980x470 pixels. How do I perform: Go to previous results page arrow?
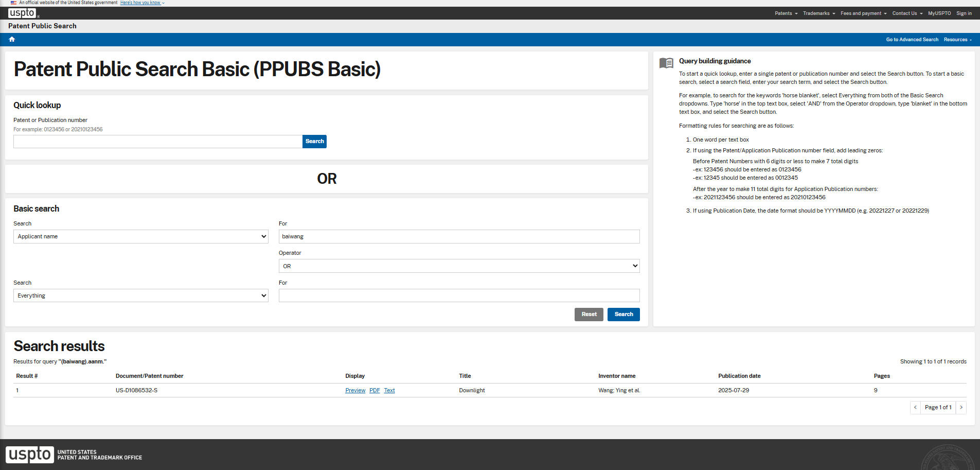click(915, 407)
